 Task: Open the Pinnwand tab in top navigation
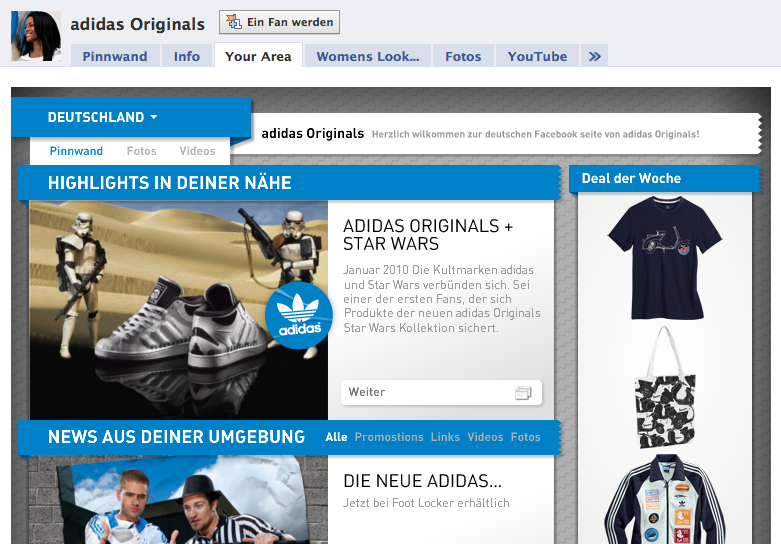point(115,56)
